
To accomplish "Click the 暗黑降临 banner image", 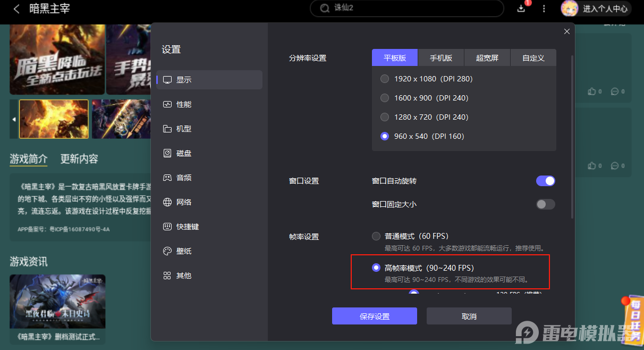I will click(x=57, y=59).
